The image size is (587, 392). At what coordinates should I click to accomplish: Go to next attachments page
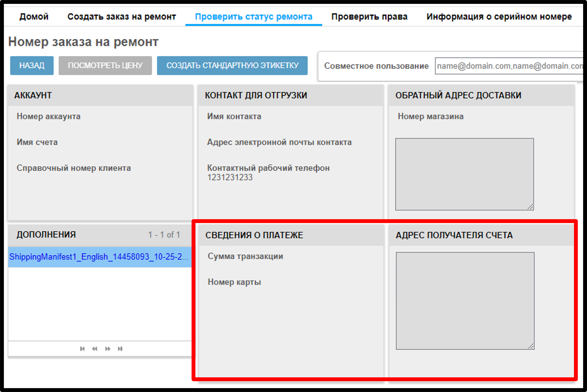tap(108, 349)
